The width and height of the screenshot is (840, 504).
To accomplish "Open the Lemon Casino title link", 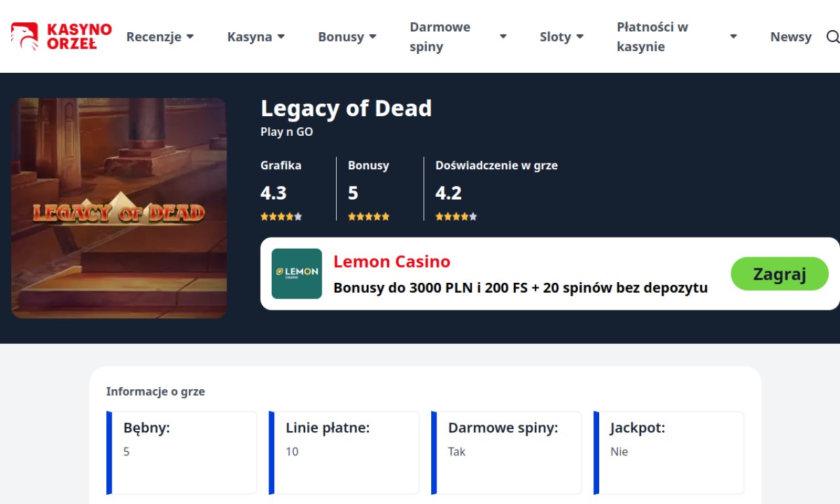I will pyautogui.click(x=392, y=261).
